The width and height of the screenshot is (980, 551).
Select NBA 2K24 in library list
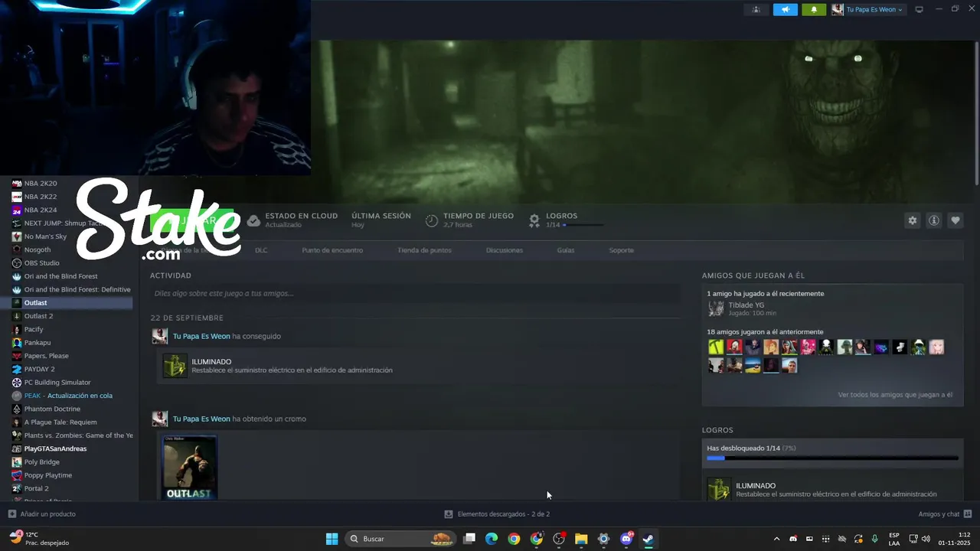[x=41, y=210]
